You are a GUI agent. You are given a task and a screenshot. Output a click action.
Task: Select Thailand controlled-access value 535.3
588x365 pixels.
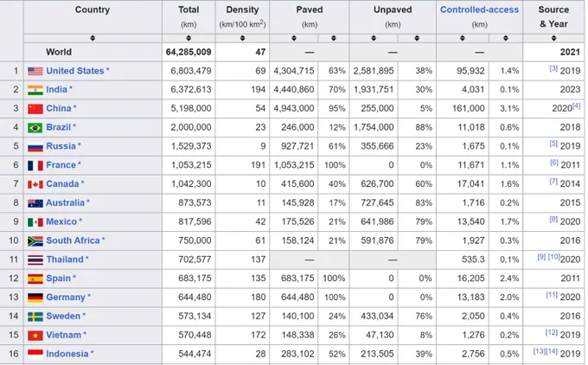click(x=473, y=259)
